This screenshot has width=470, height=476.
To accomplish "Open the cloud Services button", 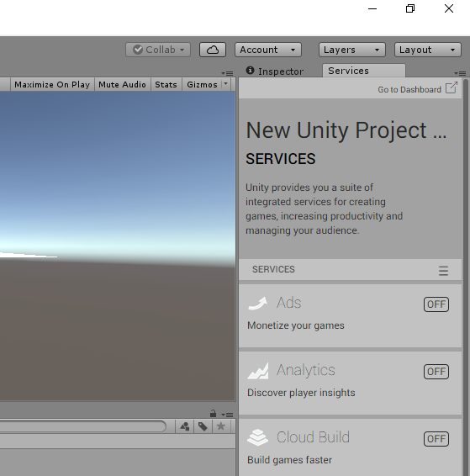I will coord(213,50).
